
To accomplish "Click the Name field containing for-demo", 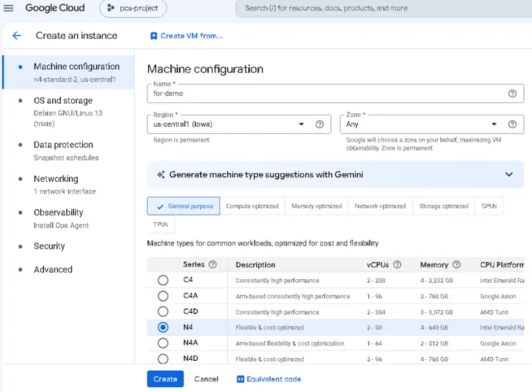I will pos(335,94).
